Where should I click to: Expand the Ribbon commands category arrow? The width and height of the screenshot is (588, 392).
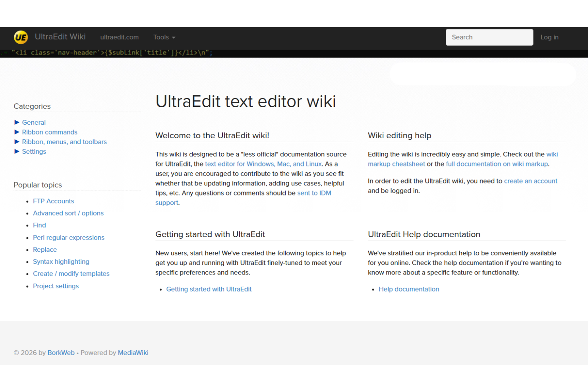pos(17,132)
